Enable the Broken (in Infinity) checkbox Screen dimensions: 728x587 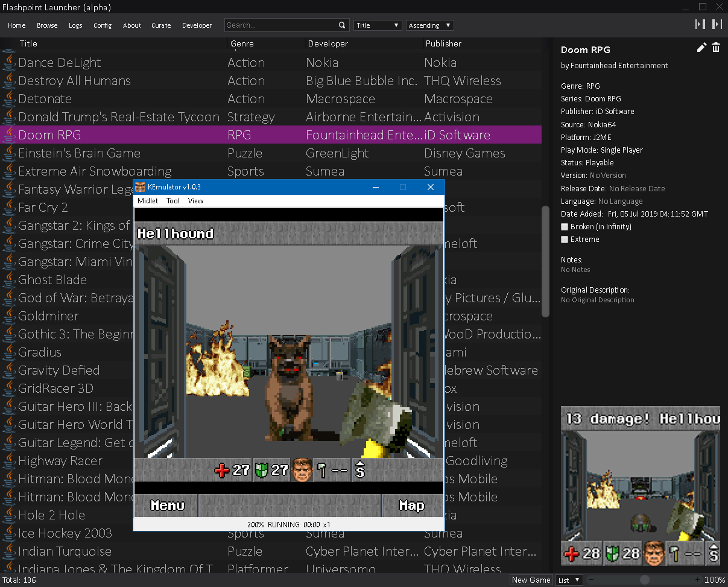tap(565, 227)
